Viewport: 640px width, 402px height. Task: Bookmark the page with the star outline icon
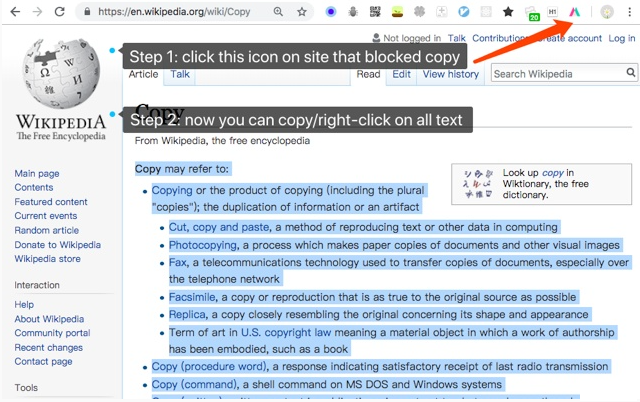tap(302, 11)
